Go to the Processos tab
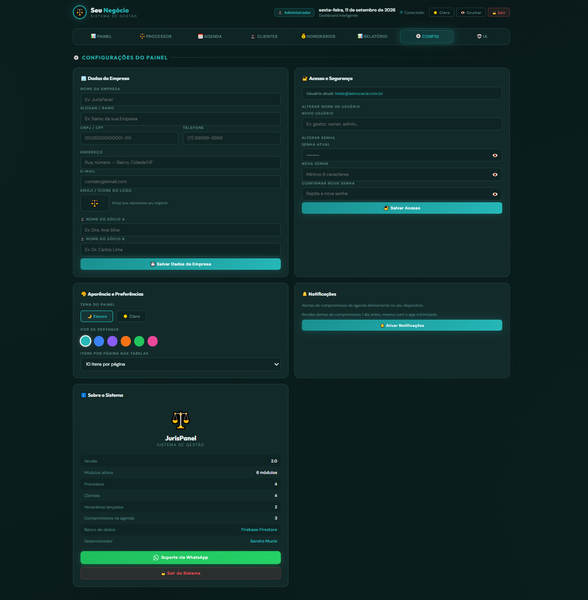588x600 pixels. [x=156, y=37]
